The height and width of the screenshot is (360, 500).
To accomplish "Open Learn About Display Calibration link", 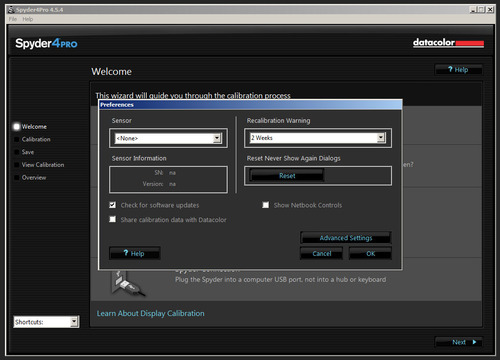I will 151,313.
